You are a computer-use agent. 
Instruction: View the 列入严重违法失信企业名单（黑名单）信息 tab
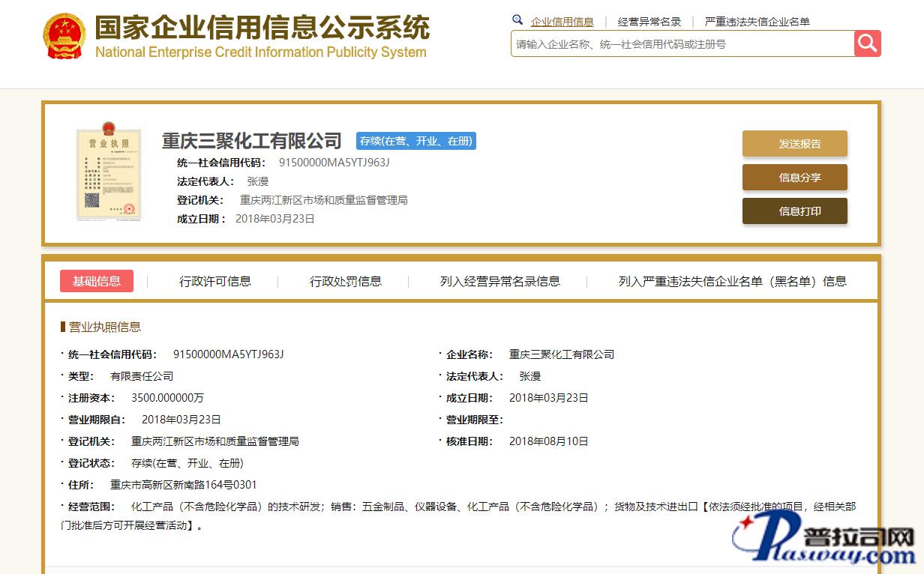coord(732,282)
